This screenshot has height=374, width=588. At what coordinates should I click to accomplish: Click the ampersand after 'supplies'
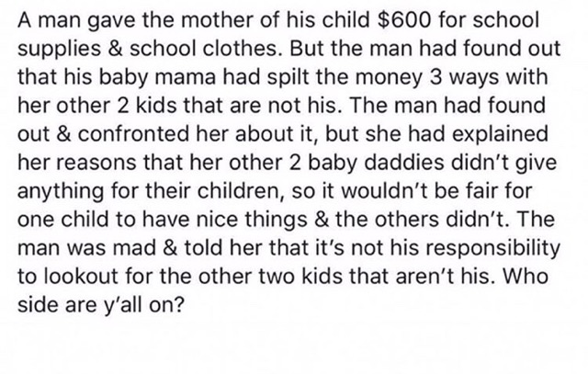[x=115, y=49]
